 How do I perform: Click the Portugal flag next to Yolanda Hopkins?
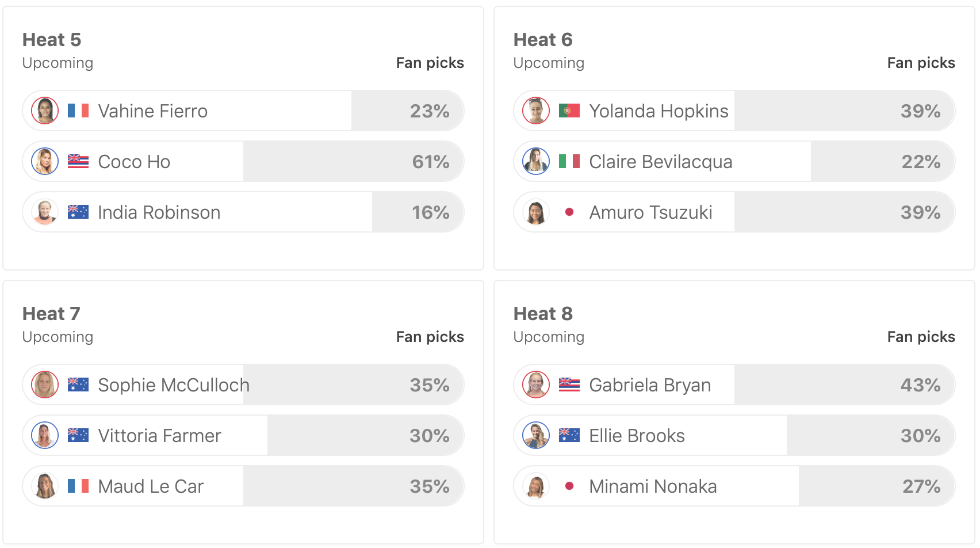[x=569, y=111]
